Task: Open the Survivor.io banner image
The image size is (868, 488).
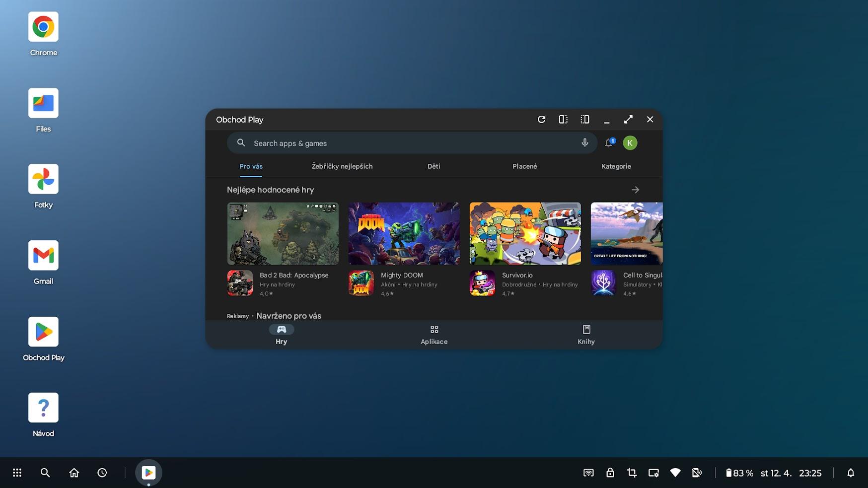Action: tap(525, 233)
